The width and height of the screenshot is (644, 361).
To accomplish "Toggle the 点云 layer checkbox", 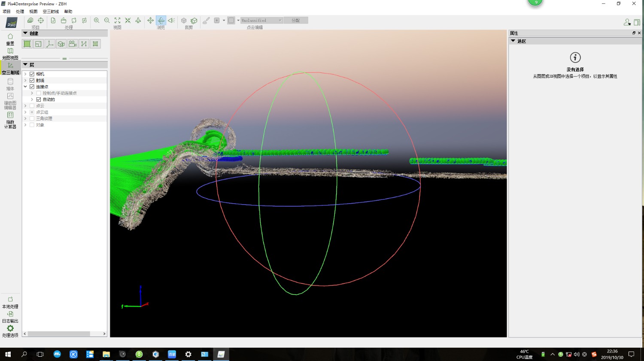I will pos(32,106).
